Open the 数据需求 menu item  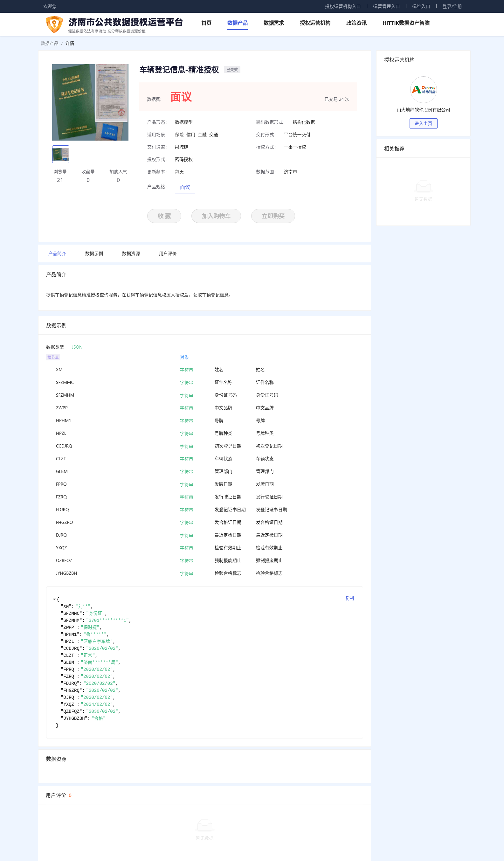pyautogui.click(x=273, y=23)
